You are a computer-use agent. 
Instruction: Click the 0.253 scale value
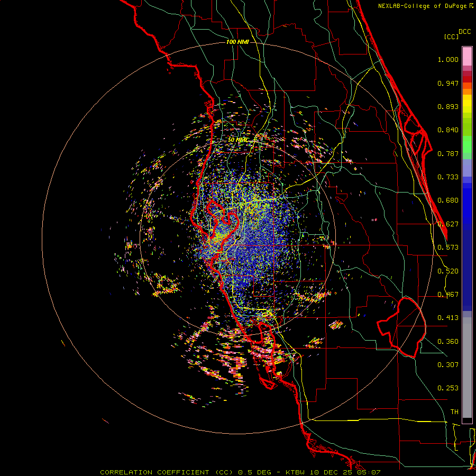pos(448,388)
